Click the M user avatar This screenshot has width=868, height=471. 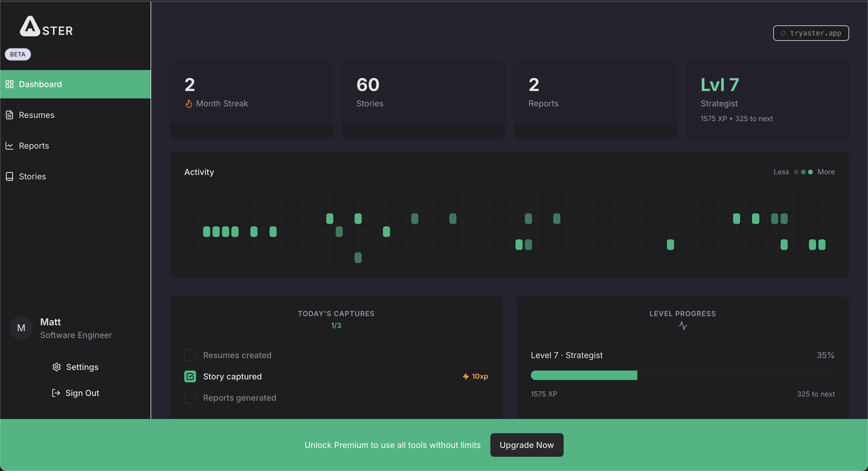click(x=21, y=328)
